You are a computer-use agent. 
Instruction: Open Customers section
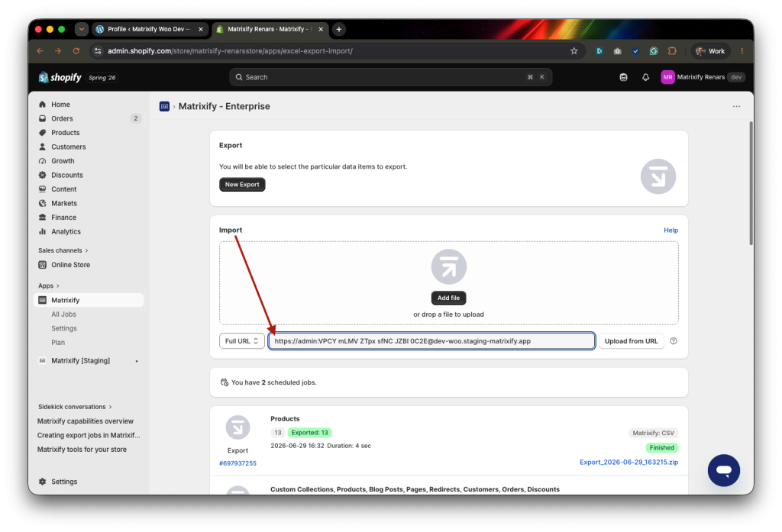point(68,147)
